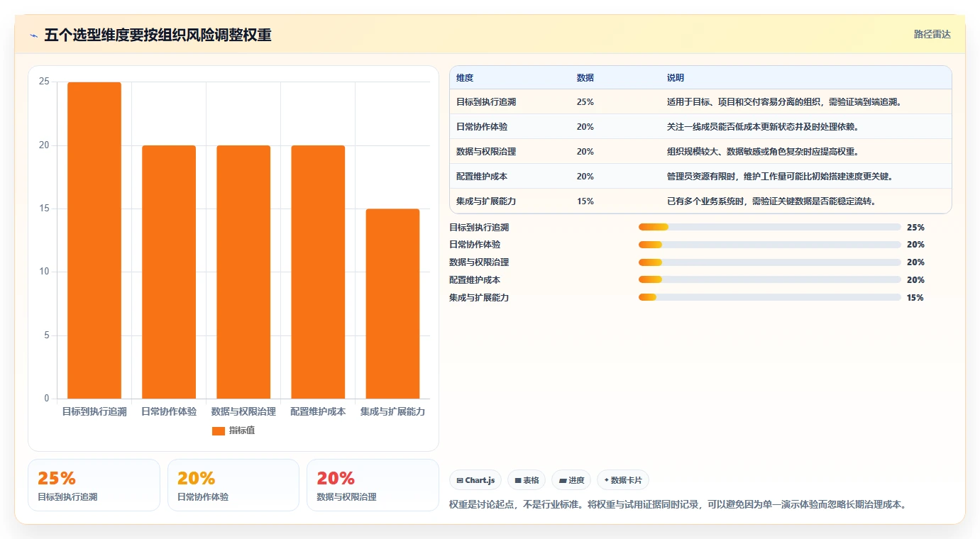Select the 表格 chip
This screenshot has width=980, height=539.
tap(527, 480)
